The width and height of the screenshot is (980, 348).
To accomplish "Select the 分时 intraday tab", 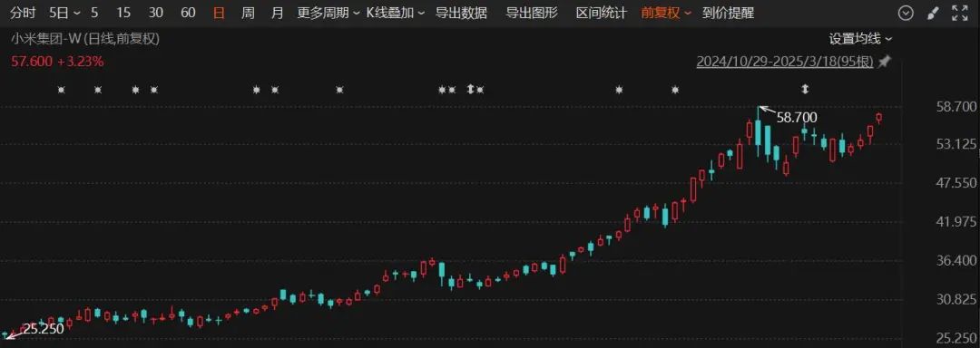I will pyautogui.click(x=23, y=13).
